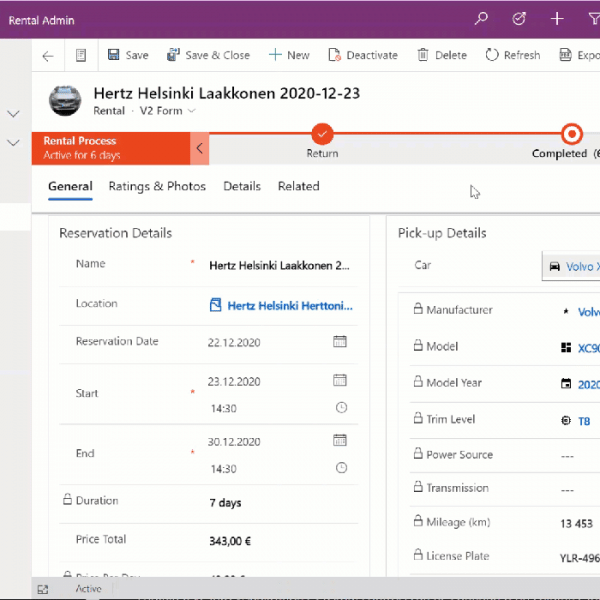Click the car photo thumbnail
The height and width of the screenshot is (600, 600).
click(x=65, y=101)
